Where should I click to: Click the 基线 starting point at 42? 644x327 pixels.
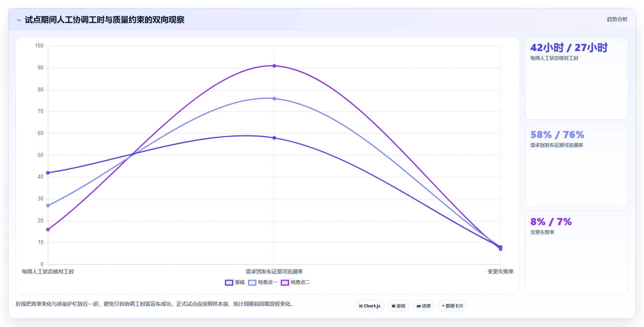(48, 173)
